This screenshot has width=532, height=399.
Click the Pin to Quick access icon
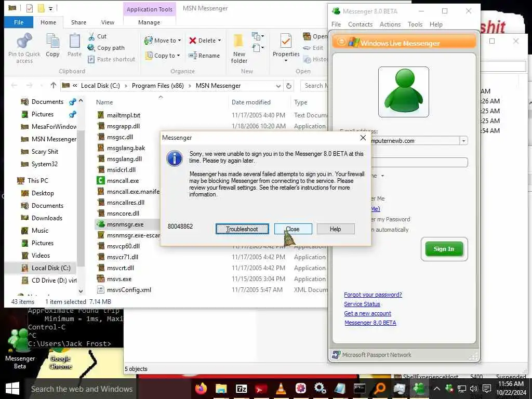(24, 42)
